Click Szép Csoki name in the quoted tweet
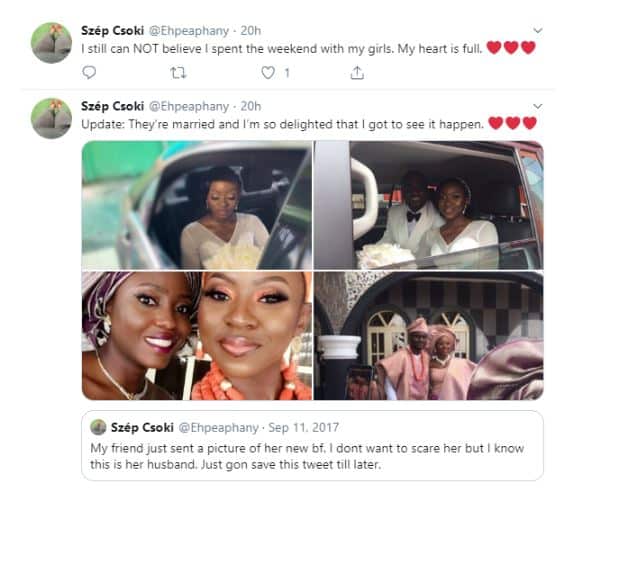Image resolution: width=630 pixels, height=564 pixels. pyautogui.click(x=140, y=427)
